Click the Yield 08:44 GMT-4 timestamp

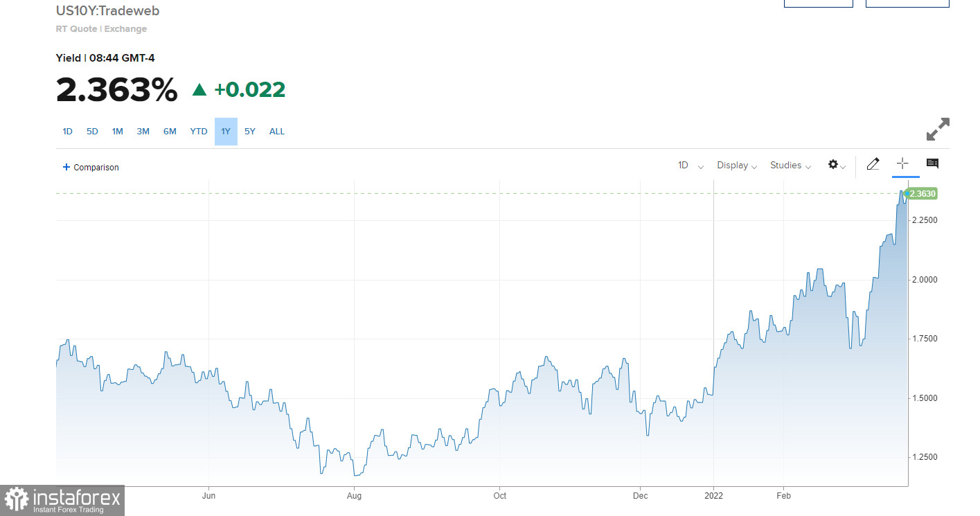pyautogui.click(x=105, y=58)
